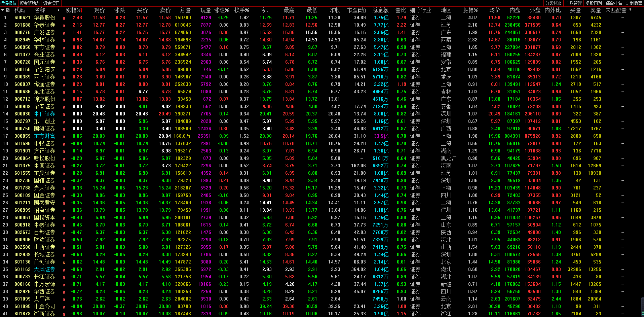644x317 pixels.
Task: Open 自选管理 watchlist management
Action: tap(573, 3)
